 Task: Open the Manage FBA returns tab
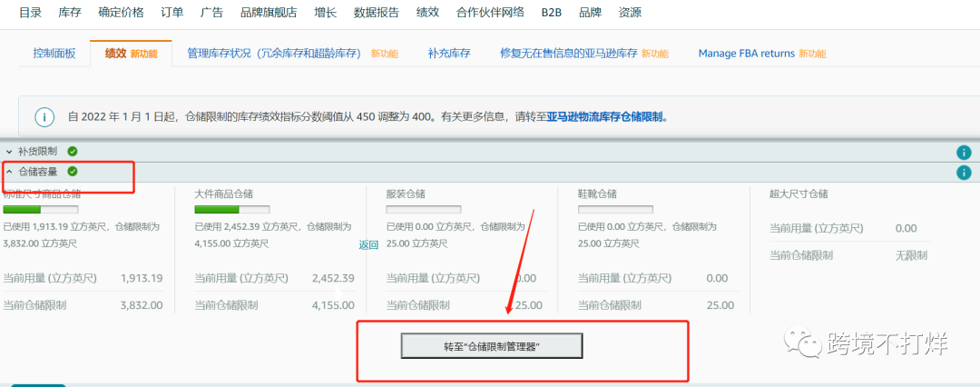tap(746, 54)
